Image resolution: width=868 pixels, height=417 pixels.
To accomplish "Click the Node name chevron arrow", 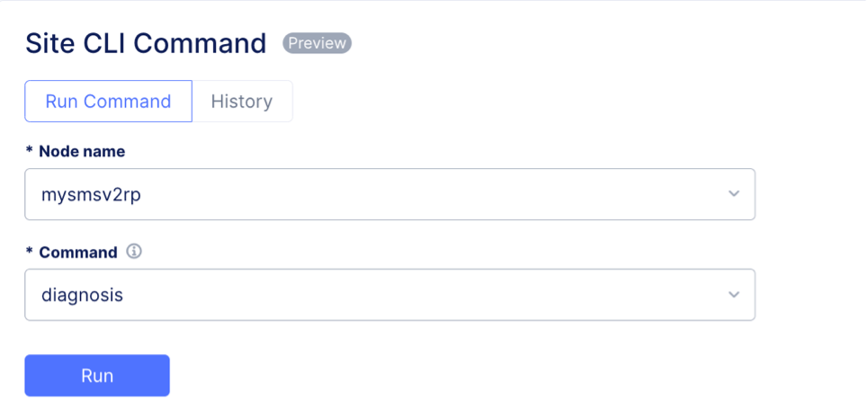I will [734, 194].
